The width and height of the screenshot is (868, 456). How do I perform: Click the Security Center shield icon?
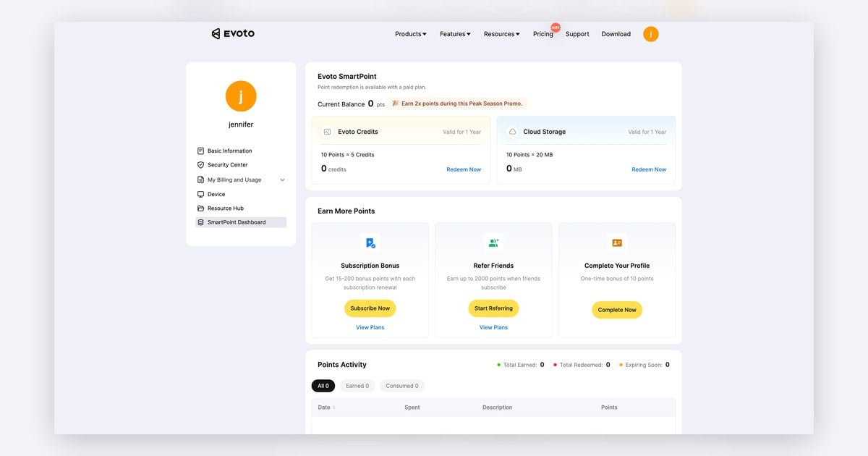click(201, 165)
